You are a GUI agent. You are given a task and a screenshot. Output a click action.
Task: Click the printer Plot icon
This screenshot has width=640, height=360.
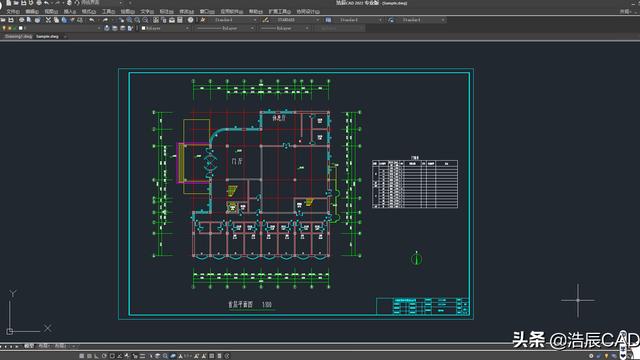[x=22, y=20]
